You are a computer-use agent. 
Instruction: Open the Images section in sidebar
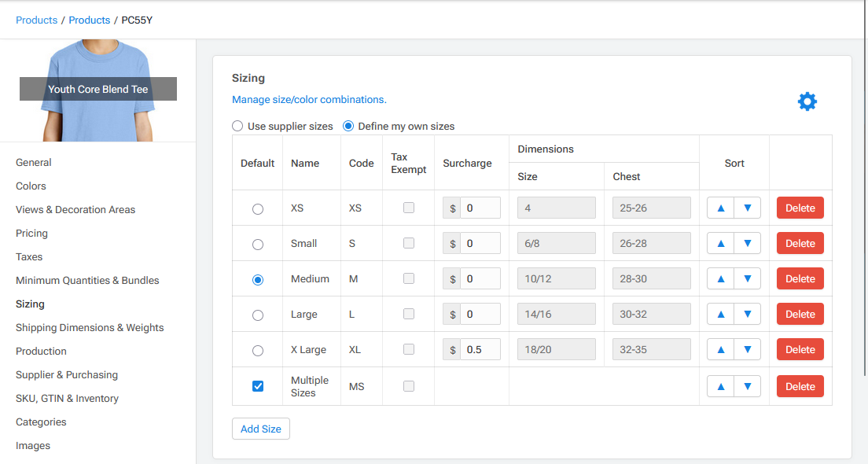click(x=31, y=445)
